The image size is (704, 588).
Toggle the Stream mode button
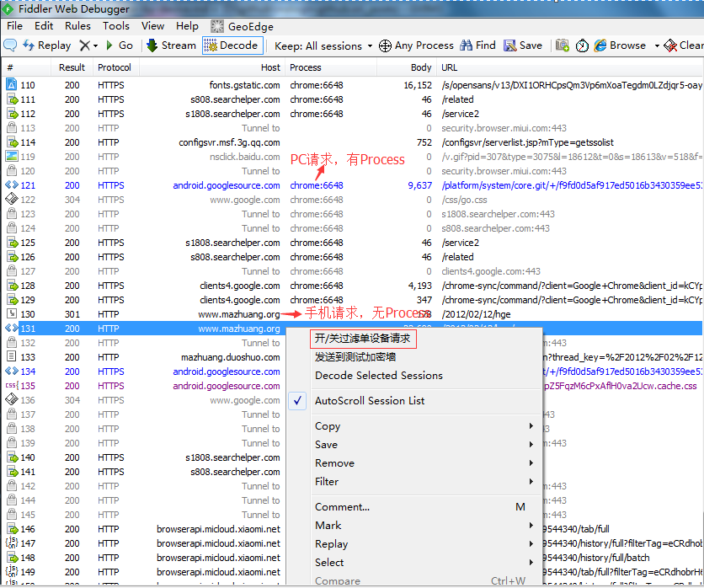(x=171, y=45)
